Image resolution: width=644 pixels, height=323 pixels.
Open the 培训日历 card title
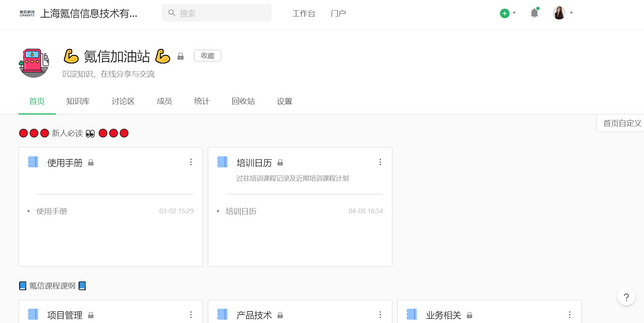254,163
